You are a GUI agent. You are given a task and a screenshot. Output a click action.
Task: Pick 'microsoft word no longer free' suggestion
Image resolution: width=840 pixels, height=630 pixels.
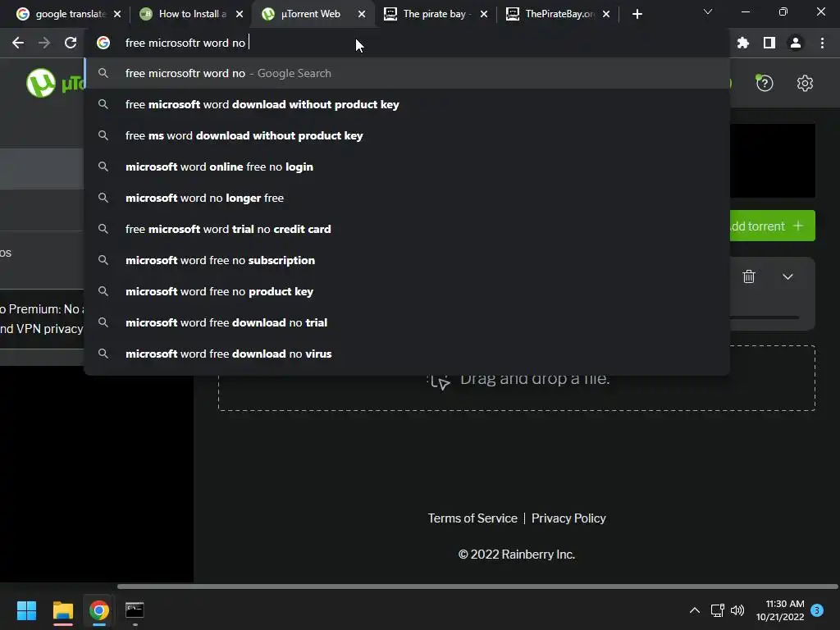coord(407,198)
